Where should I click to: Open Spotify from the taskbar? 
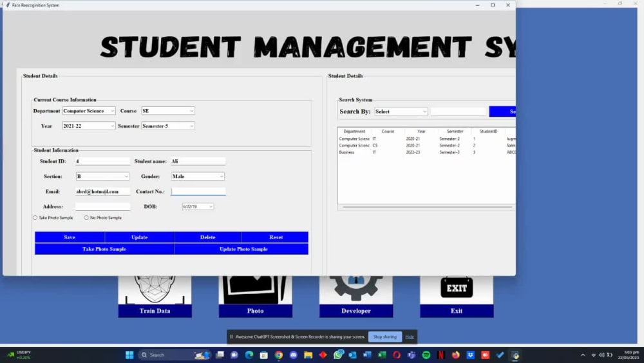(426, 355)
